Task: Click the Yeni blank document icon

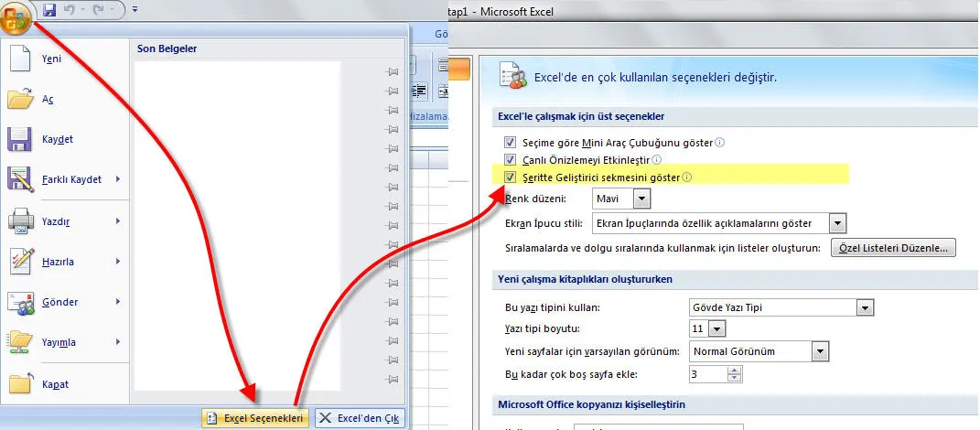Action: pyautogui.click(x=20, y=59)
